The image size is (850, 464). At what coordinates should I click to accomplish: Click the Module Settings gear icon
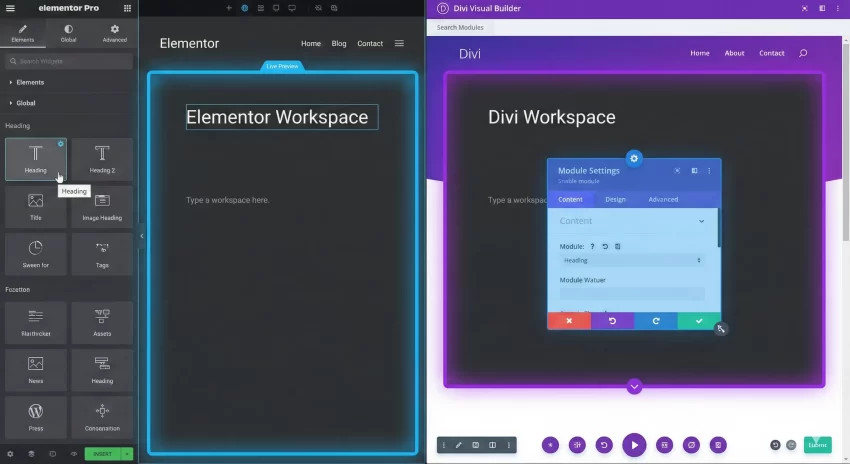pyautogui.click(x=634, y=158)
